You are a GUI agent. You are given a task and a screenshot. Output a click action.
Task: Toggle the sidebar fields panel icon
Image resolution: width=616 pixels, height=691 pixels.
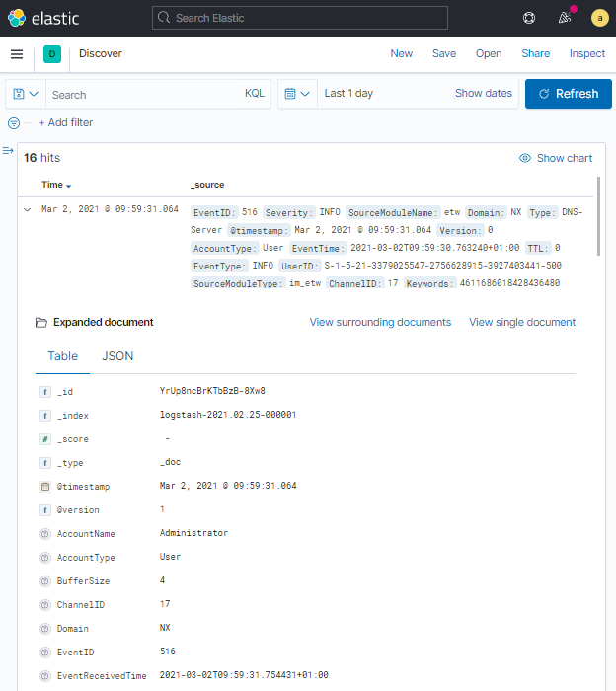[8, 151]
